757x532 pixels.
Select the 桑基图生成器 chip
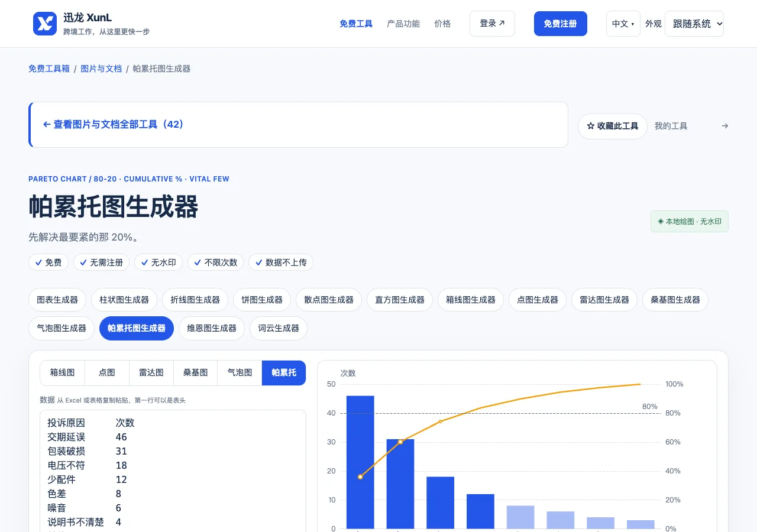click(675, 300)
